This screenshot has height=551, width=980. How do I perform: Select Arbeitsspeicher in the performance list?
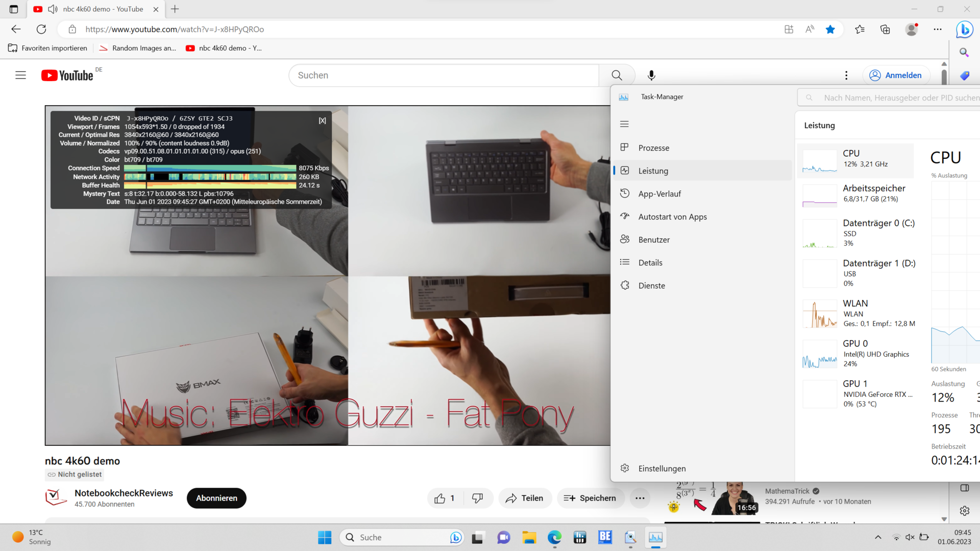[x=855, y=195]
